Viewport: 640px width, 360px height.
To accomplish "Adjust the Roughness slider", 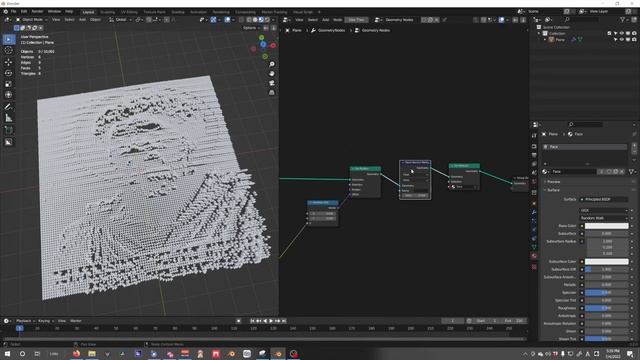I will point(607,308).
